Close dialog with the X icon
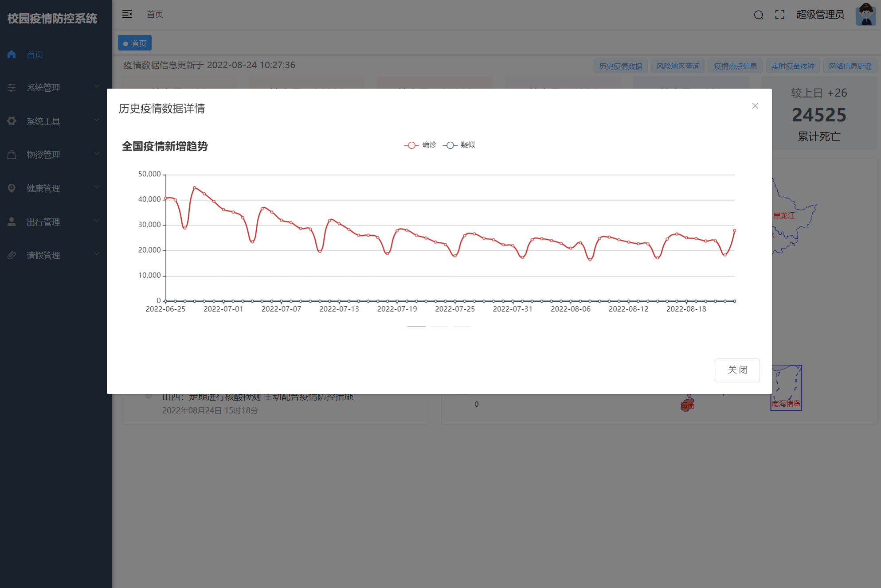The image size is (881, 588). [755, 106]
